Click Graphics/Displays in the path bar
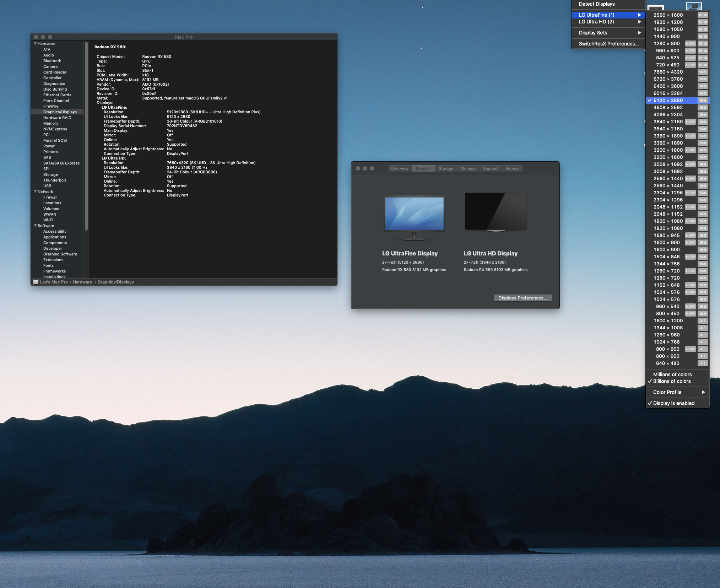This screenshot has width=720, height=588. coord(115,282)
